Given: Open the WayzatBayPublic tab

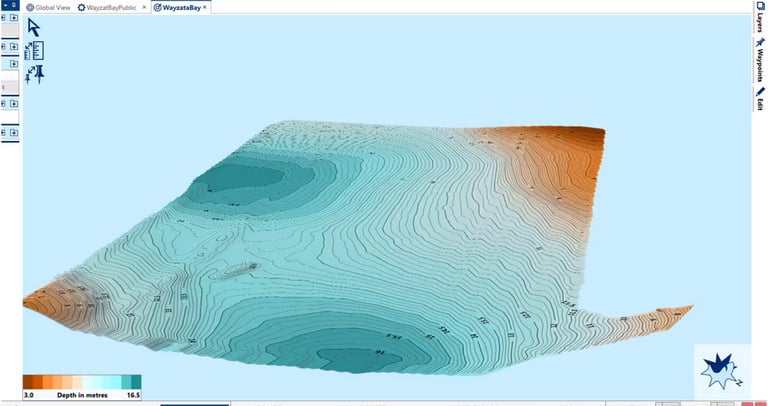Looking at the screenshot, I should pos(107,8).
